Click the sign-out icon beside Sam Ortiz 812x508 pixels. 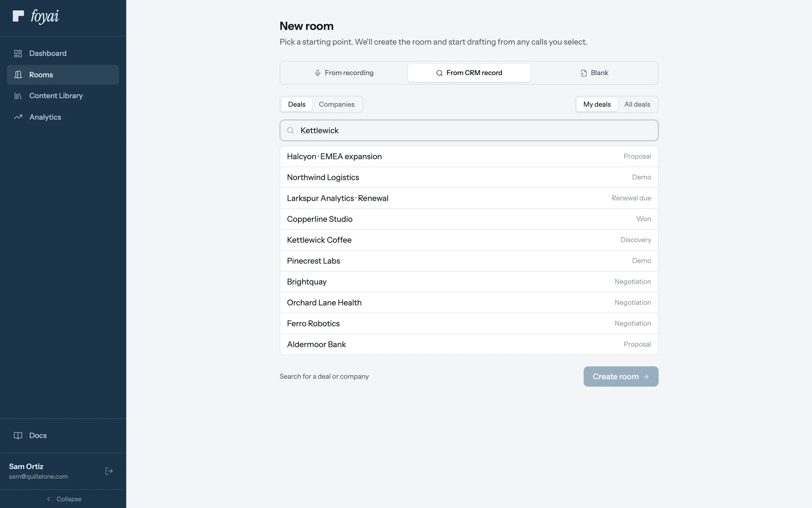pos(109,471)
